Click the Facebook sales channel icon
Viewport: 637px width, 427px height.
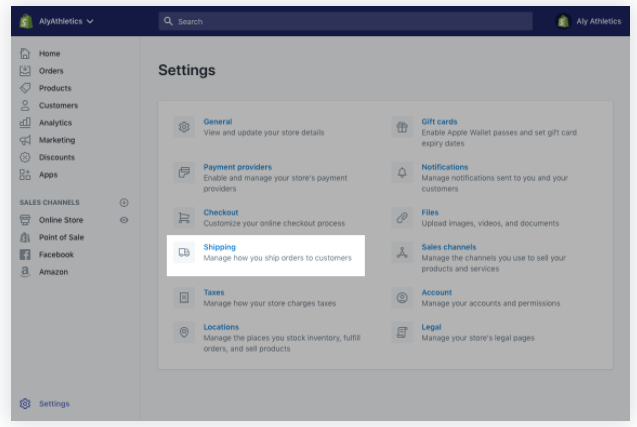(25, 255)
